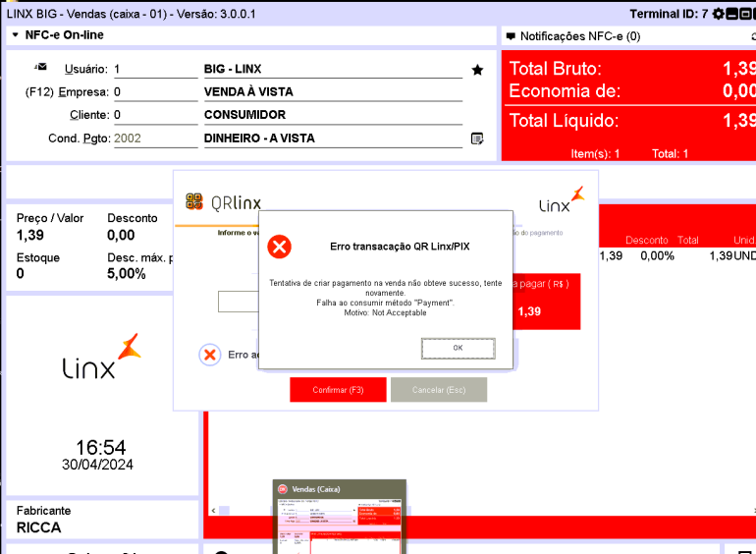756x554 pixels.
Task: Click the Linx logo in left panel
Action: click(101, 356)
